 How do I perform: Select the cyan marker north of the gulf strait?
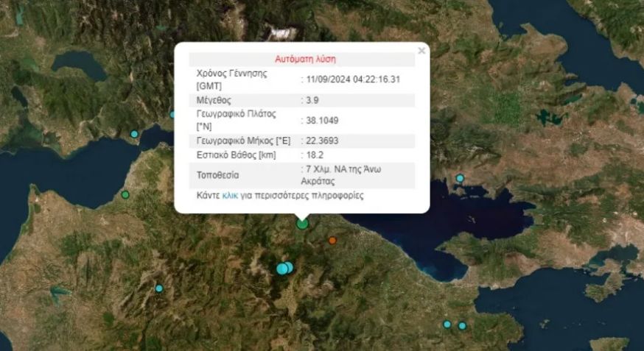(x=134, y=134)
